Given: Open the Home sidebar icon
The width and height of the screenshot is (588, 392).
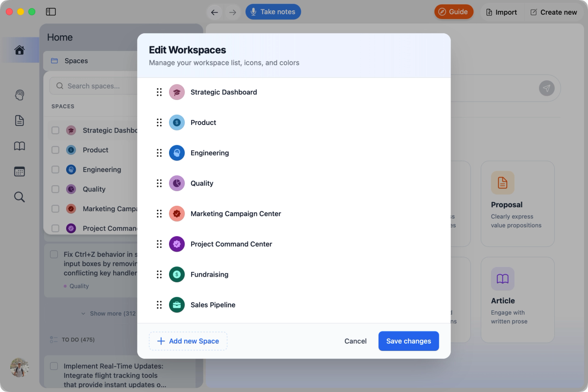Looking at the screenshot, I should coord(19,49).
